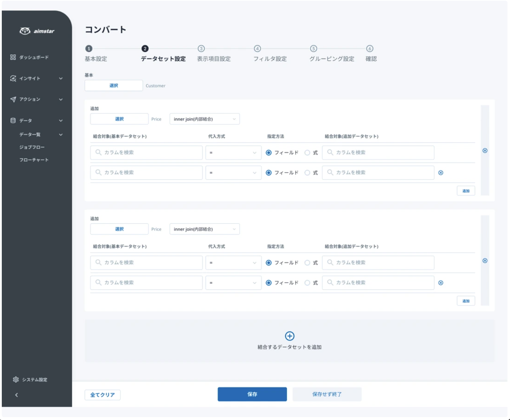This screenshot has width=510, height=420.
Task: Select 式 radio in last join row
Action: (x=307, y=283)
